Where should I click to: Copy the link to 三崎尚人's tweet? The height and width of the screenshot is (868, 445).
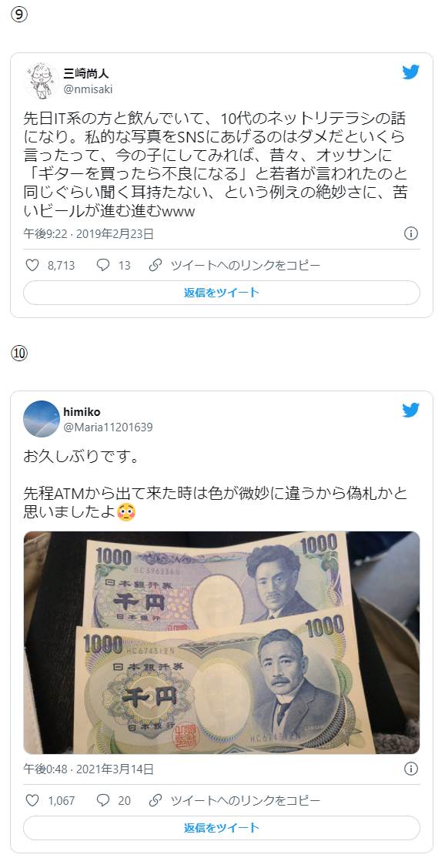tap(235, 266)
